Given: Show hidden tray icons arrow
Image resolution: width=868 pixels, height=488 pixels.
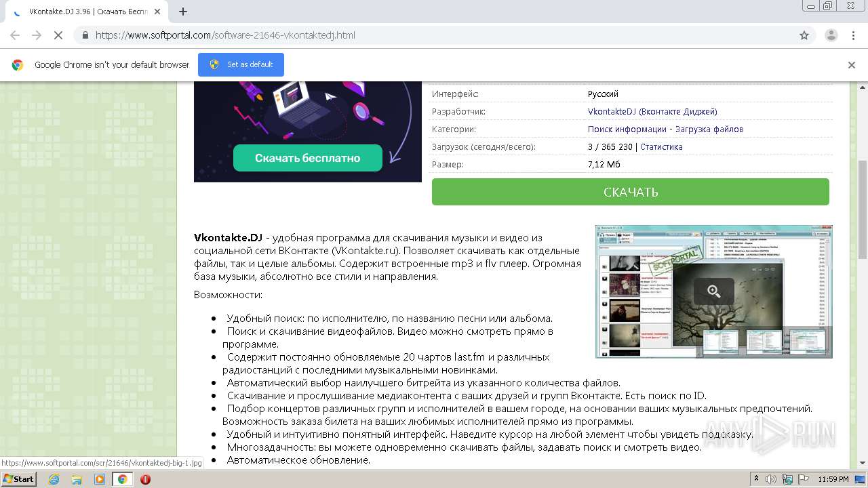Looking at the screenshot, I should pyautogui.click(x=757, y=479).
